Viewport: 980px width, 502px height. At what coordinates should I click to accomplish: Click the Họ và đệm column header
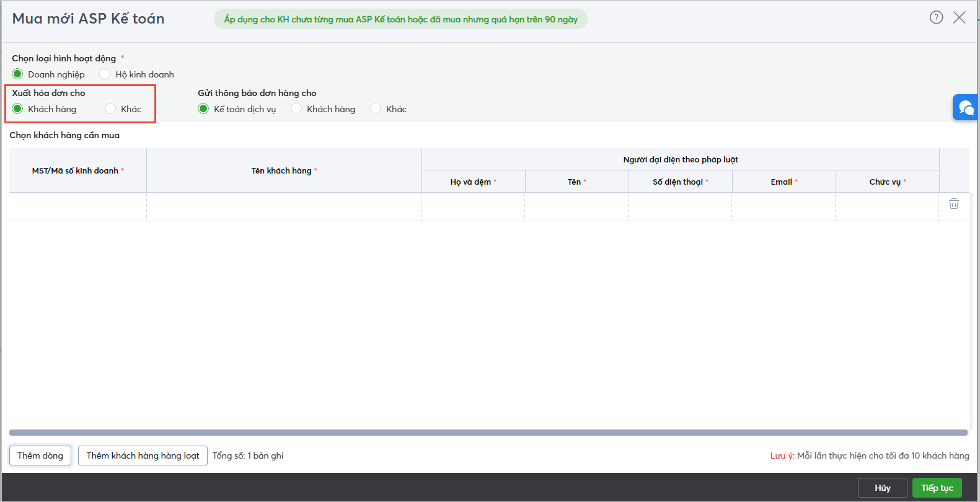tap(474, 182)
